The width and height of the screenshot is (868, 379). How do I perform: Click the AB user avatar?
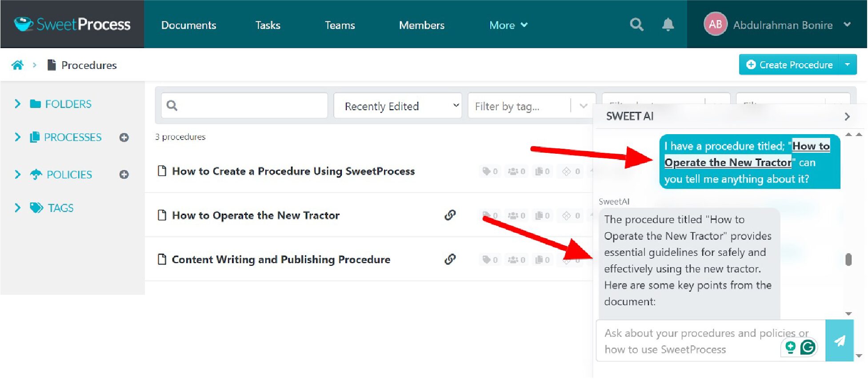click(x=715, y=24)
